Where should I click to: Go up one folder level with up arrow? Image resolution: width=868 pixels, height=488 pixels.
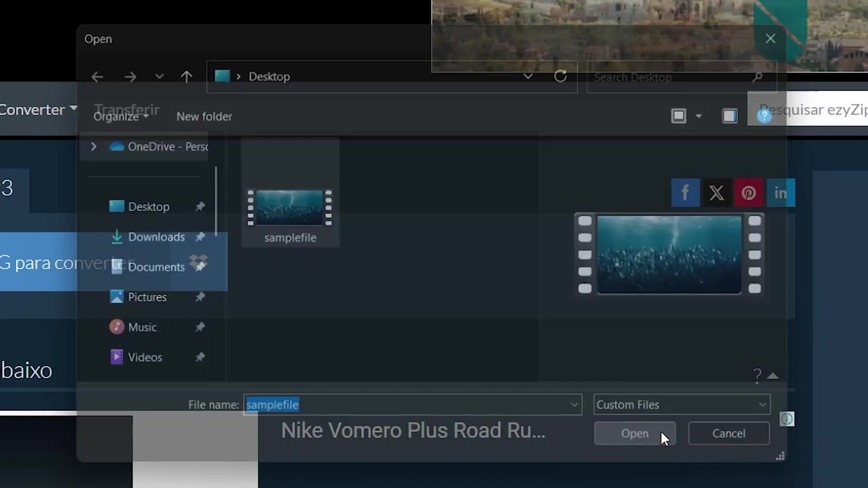point(186,77)
